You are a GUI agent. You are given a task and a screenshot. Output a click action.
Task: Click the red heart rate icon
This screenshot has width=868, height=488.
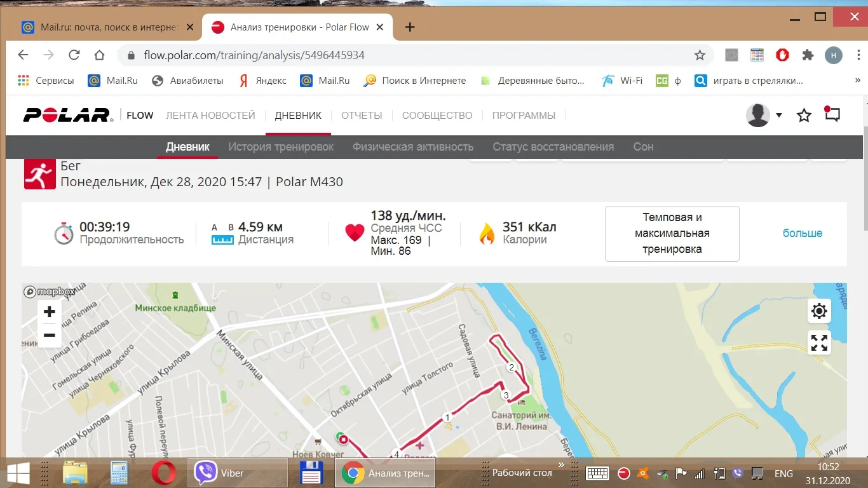coord(355,233)
